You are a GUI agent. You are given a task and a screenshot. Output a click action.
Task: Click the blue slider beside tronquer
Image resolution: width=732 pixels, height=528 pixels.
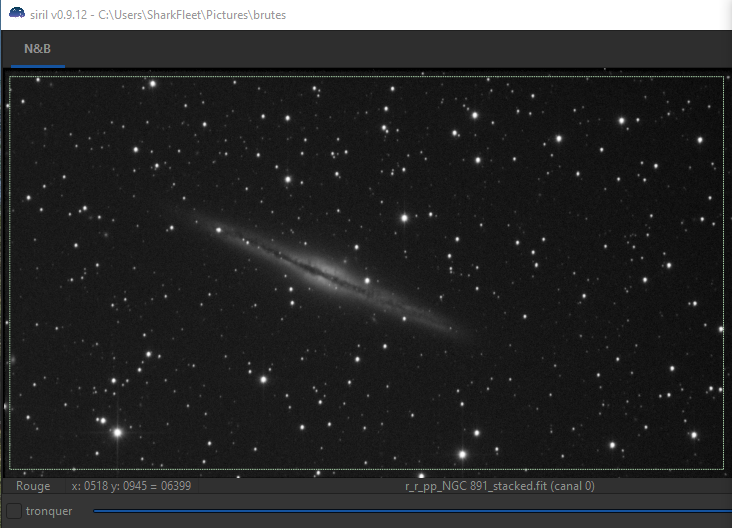400,511
